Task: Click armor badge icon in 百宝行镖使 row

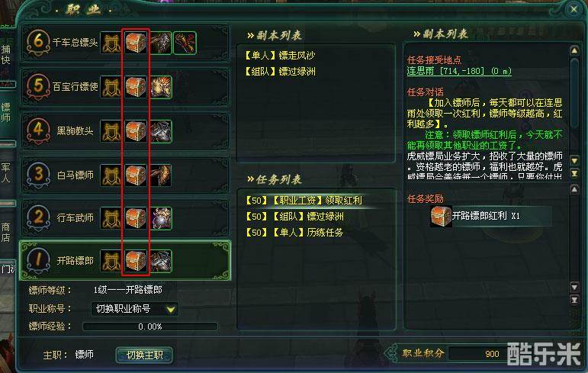Action: pos(111,87)
